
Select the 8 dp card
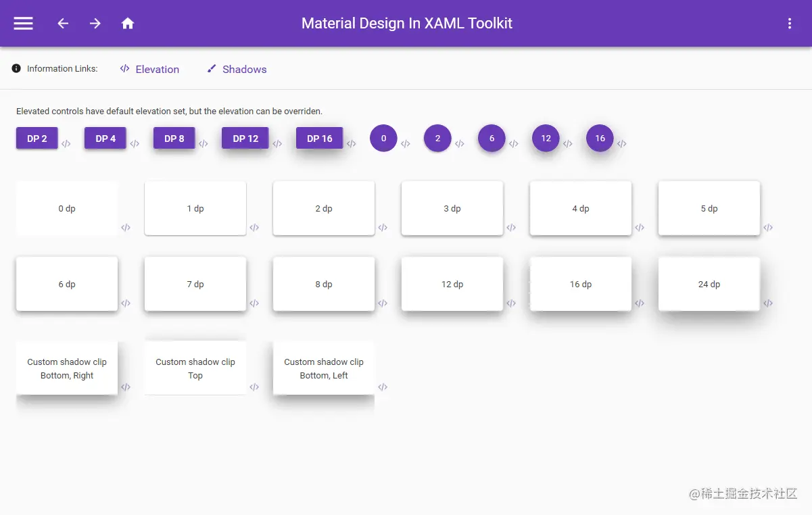[x=324, y=284]
